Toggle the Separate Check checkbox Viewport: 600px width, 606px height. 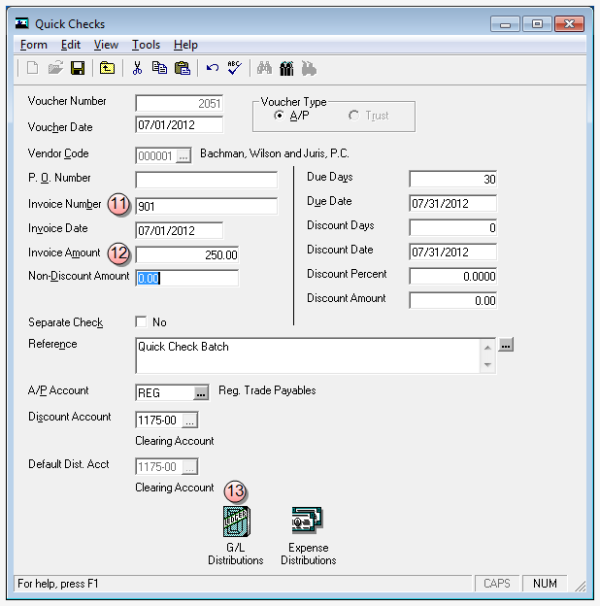click(140, 322)
